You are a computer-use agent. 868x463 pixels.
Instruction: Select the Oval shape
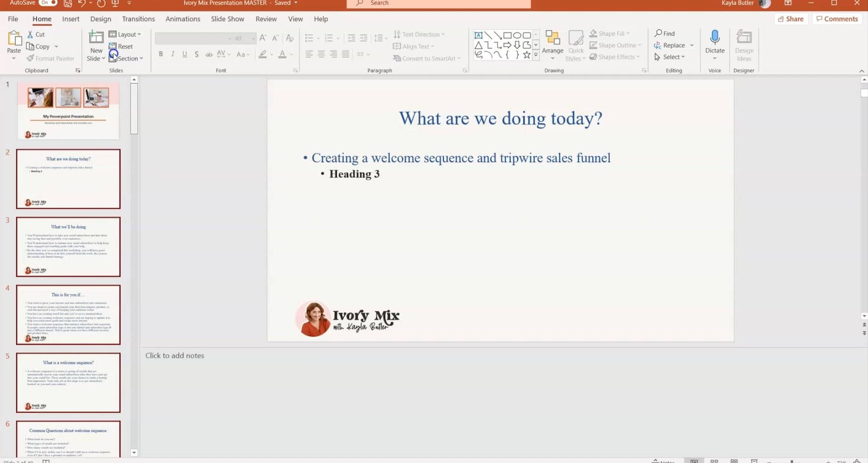coord(517,35)
